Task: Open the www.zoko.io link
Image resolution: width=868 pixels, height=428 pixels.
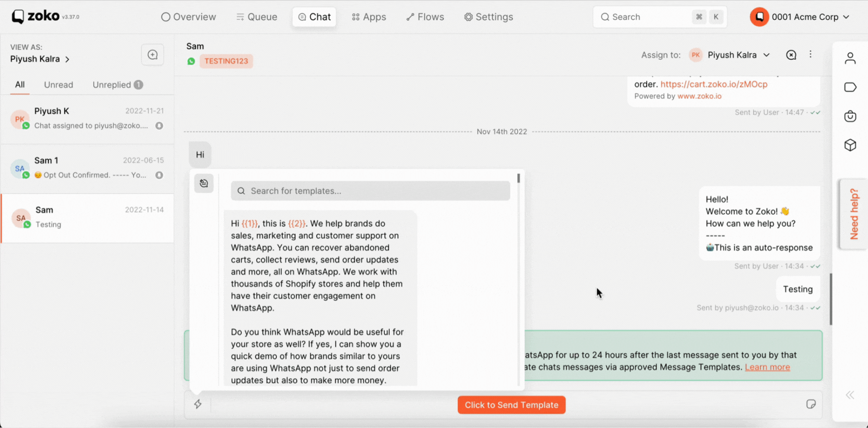Action: (699, 96)
